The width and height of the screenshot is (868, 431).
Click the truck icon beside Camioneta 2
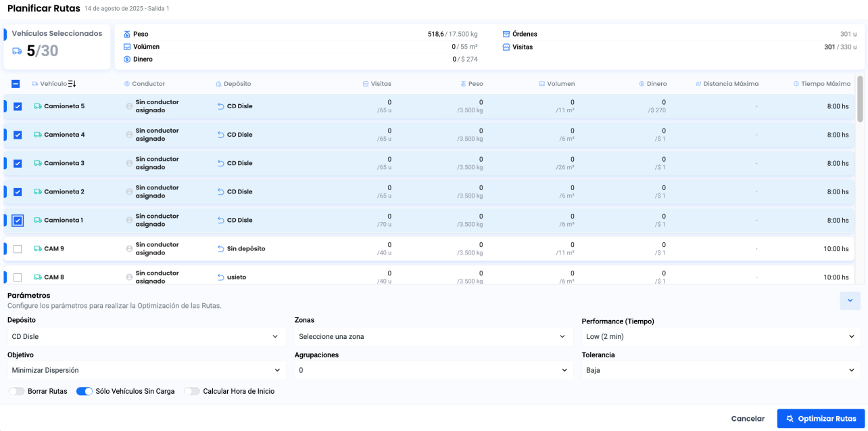pos(38,191)
